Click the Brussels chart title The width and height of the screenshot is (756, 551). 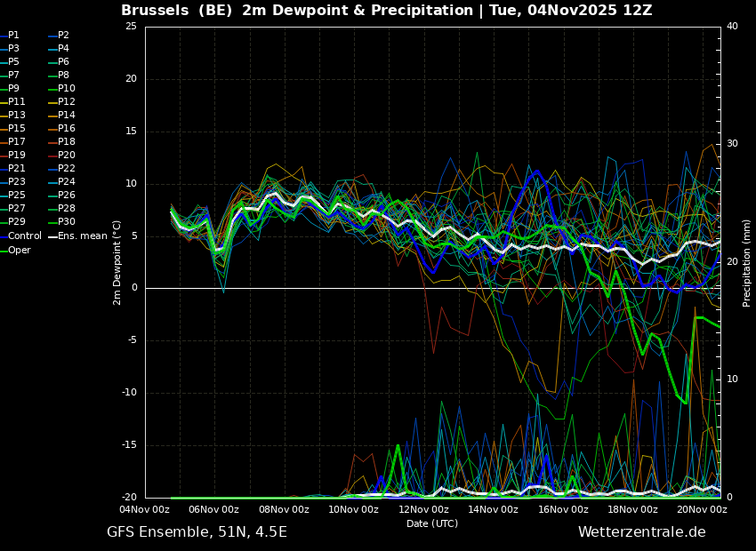(386, 11)
